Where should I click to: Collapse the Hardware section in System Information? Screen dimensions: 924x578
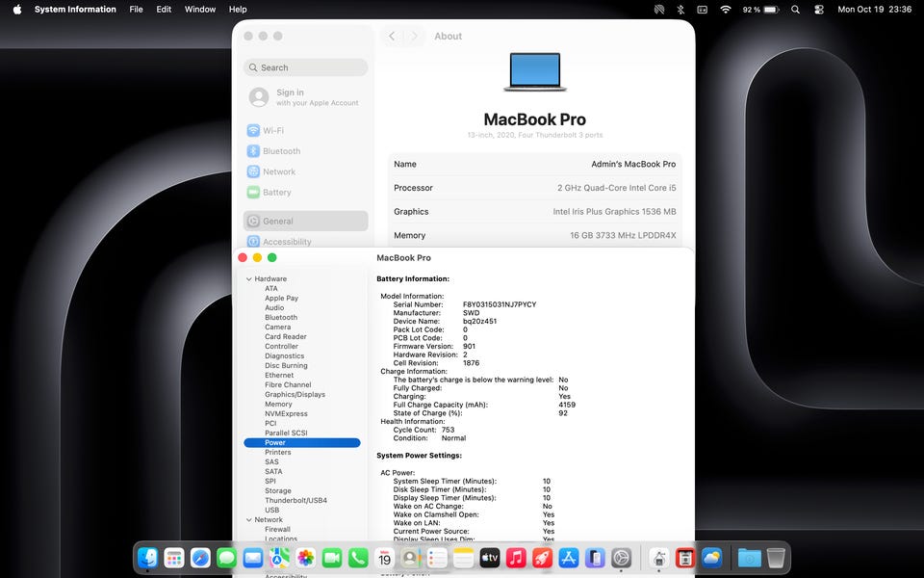249,279
